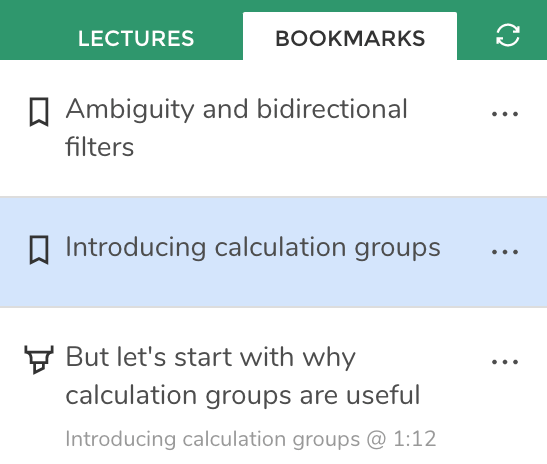Click the 1:12 time in the gray caption
This screenshot has width=547, height=464.
[415, 439]
